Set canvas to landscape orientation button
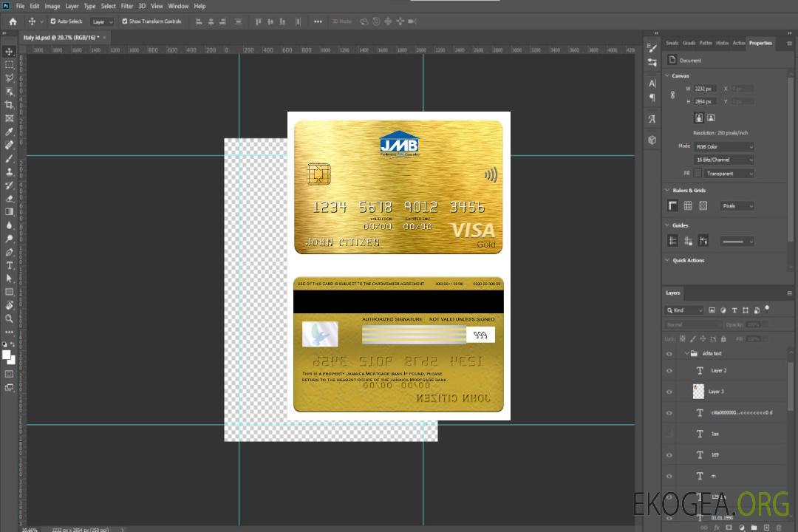The image size is (798, 532). 711,117
